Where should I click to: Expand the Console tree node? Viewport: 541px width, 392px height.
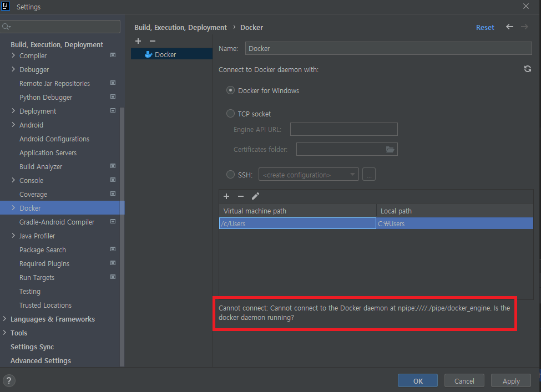13,180
